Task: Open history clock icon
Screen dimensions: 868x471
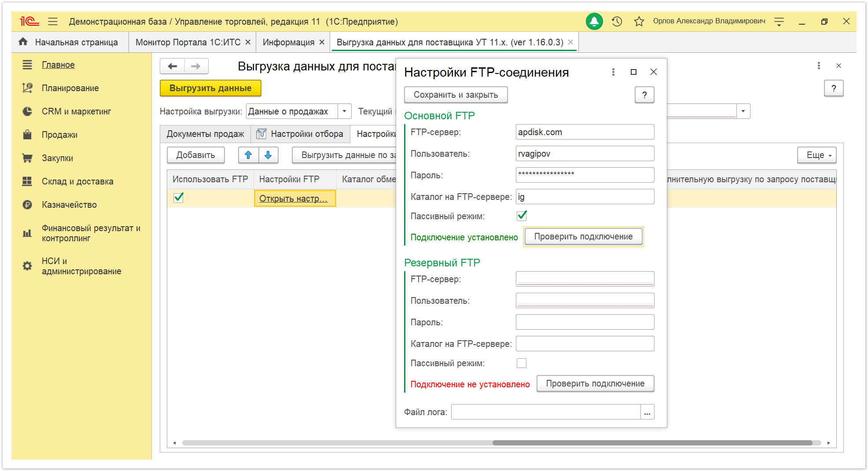Action: point(617,21)
